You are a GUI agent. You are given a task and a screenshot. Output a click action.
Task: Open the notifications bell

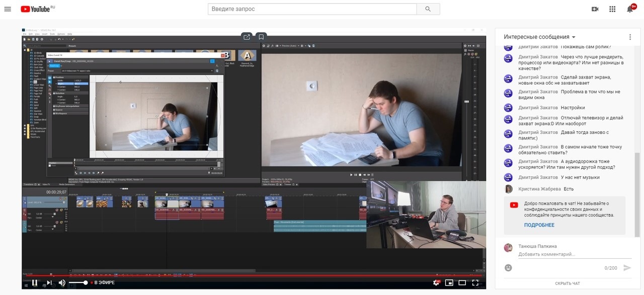pyautogui.click(x=630, y=9)
